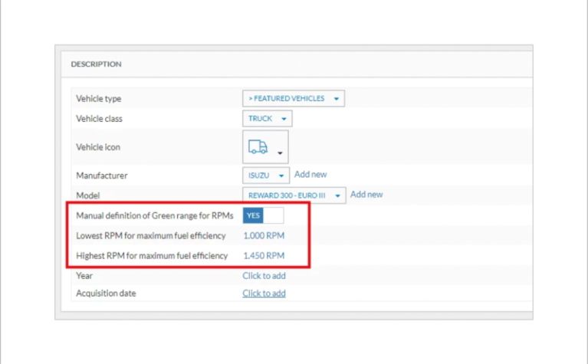The height and width of the screenshot is (364, 588).
Task: Click to add the Year
Action: click(x=264, y=276)
